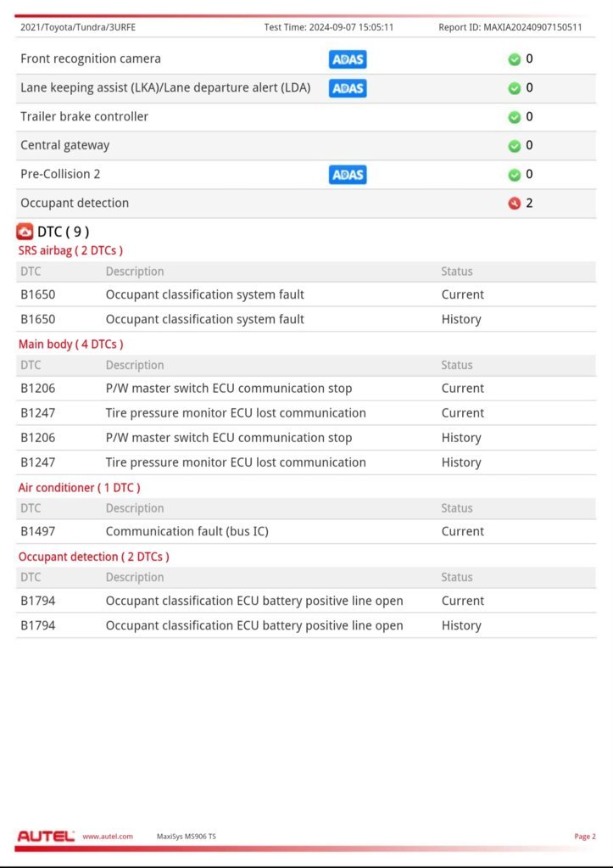This screenshot has height=868, width=613.
Task: Click DTC column header under Air conditioner
Action: click(x=31, y=508)
